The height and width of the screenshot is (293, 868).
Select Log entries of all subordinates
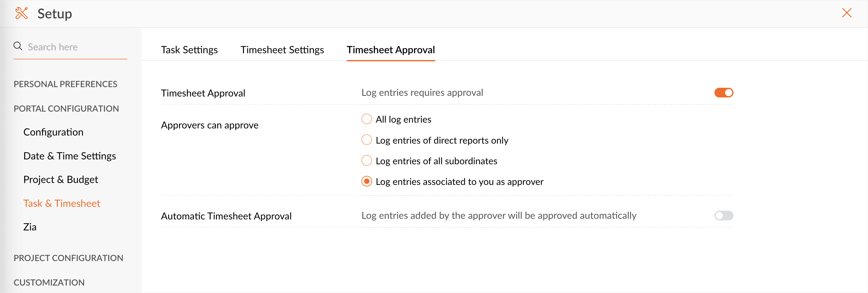pyautogui.click(x=366, y=161)
